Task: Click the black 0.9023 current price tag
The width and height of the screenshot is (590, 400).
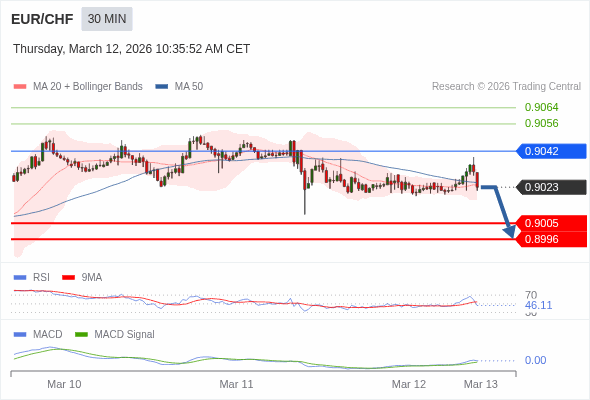Action: tap(552, 187)
